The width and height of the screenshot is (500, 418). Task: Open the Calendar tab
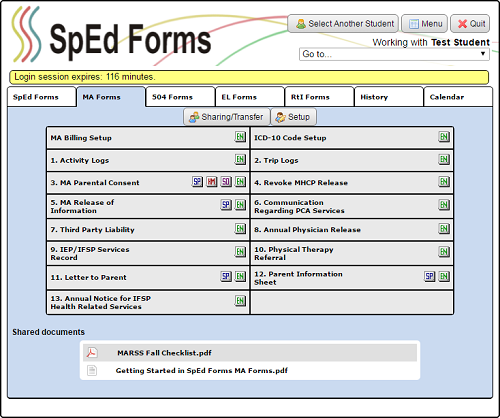(458, 97)
